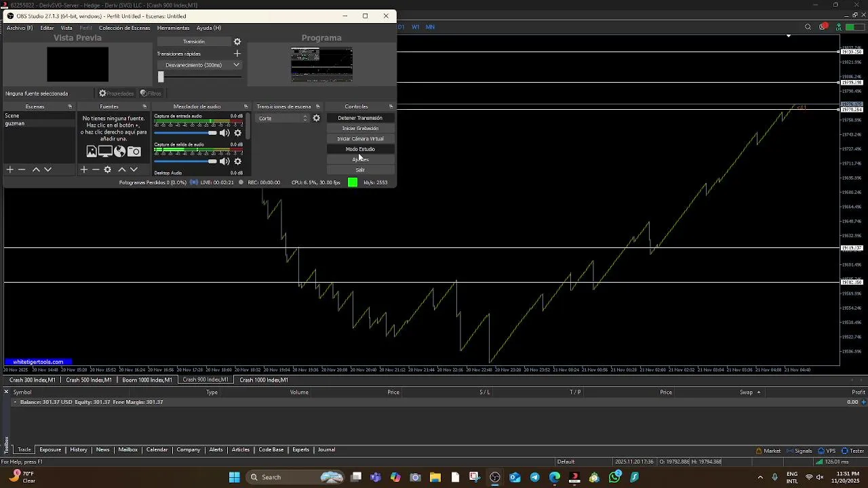Screen dimensions: 868x488
Task: Adjust Captura de entrada audio volume slider
Action: (186, 133)
